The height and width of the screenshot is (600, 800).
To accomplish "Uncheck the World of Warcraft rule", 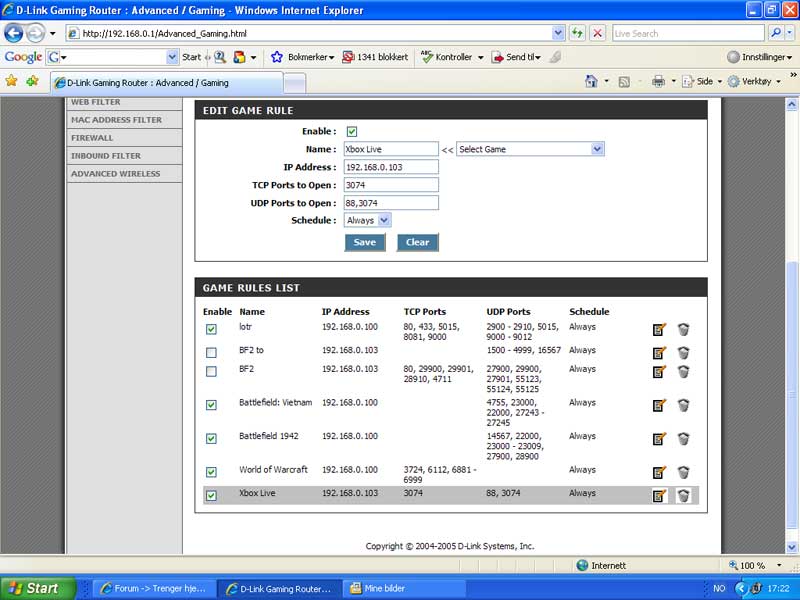I will tap(211, 472).
